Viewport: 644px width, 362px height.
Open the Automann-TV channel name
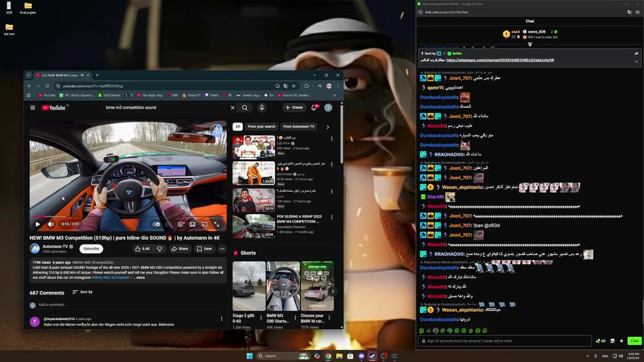[x=55, y=247]
